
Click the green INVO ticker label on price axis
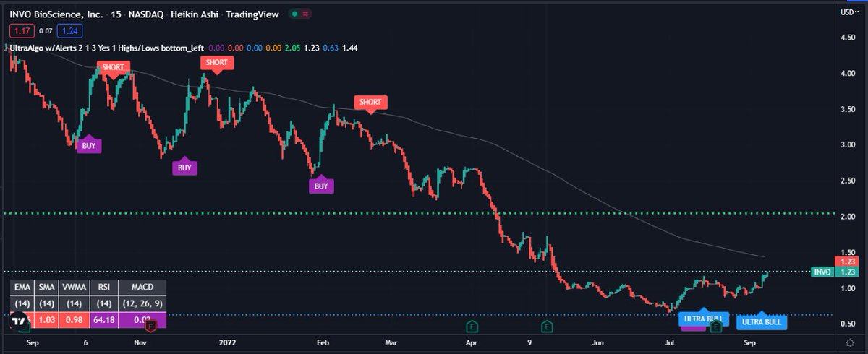point(822,272)
